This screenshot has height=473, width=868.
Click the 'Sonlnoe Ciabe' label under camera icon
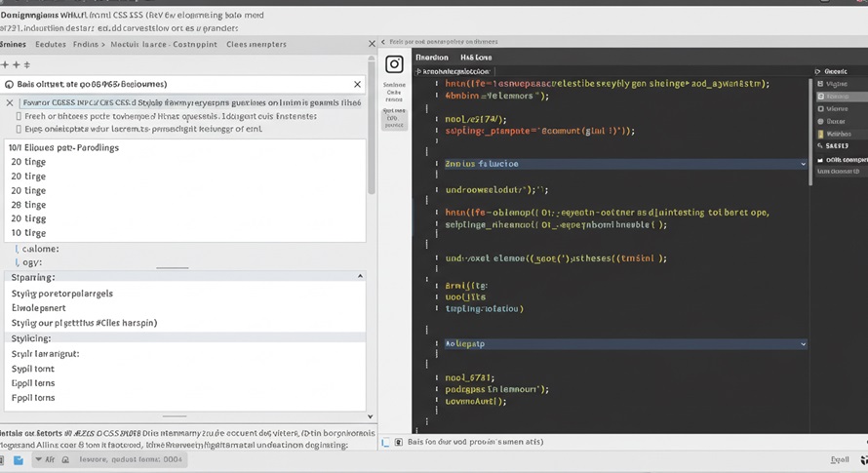[394, 92]
